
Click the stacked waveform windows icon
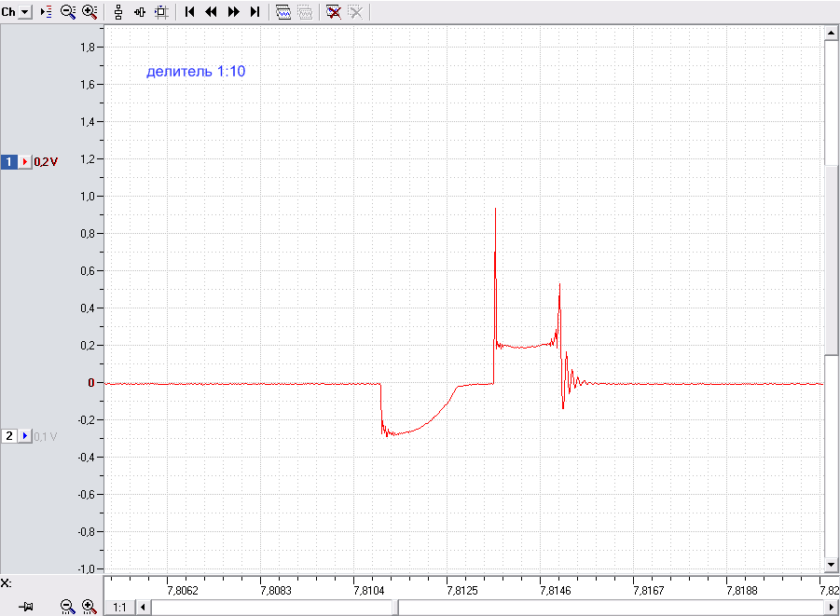(283, 12)
